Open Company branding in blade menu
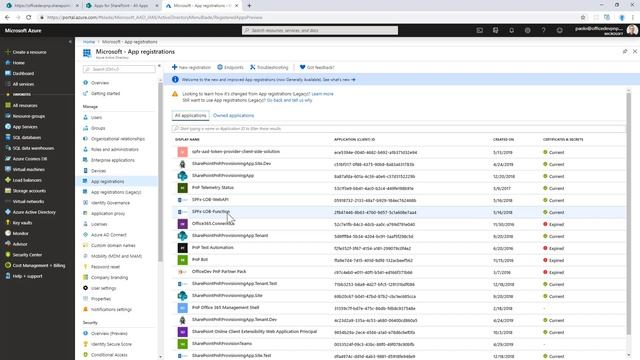The height and width of the screenshot is (360, 640). (109, 278)
